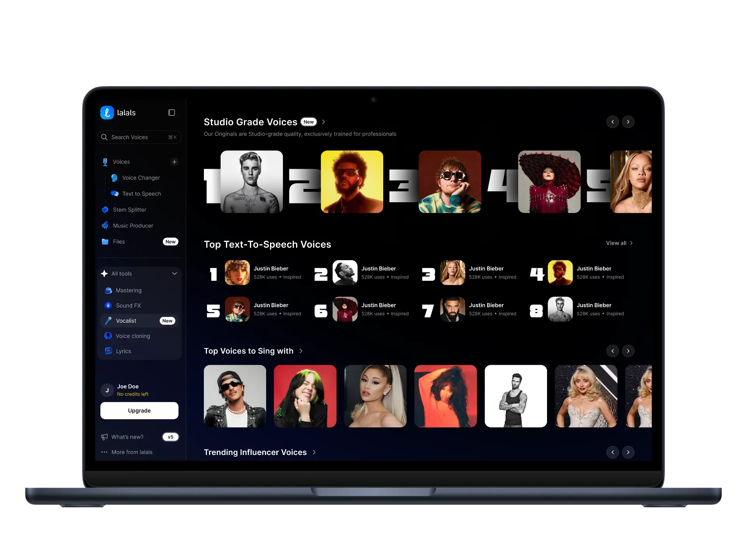This screenshot has width=747, height=560.
Task: Click the Voice Changer head icon
Action: [114, 178]
